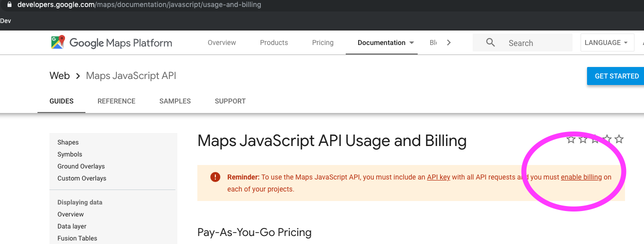Image resolution: width=644 pixels, height=244 pixels.
Task: Show more nav items with right chevron
Action: click(449, 42)
